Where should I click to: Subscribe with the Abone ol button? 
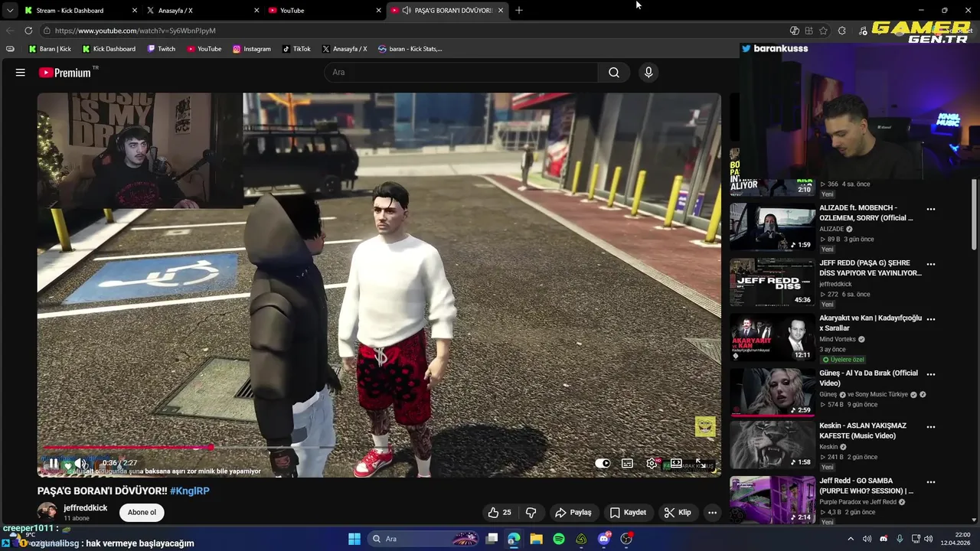[142, 513]
